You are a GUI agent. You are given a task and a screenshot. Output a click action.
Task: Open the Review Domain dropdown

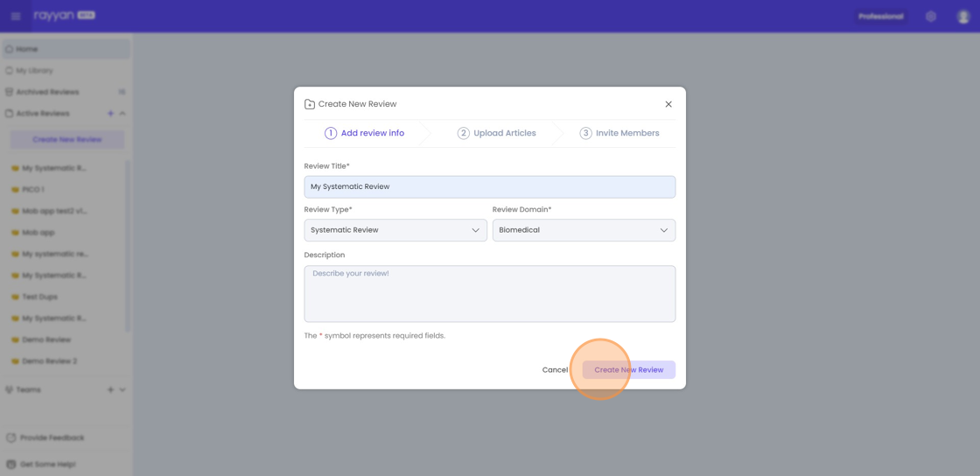click(x=584, y=230)
